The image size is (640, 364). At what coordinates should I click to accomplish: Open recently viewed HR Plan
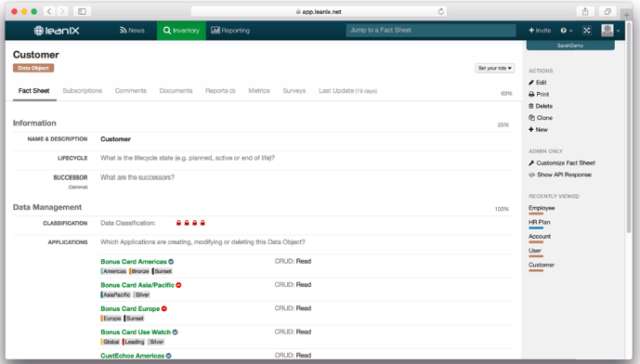539,223
